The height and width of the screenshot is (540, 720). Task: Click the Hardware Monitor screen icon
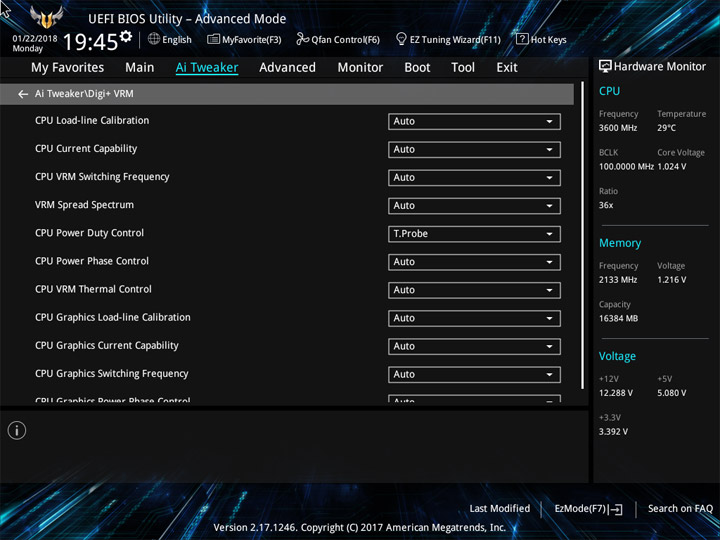pyautogui.click(x=605, y=67)
